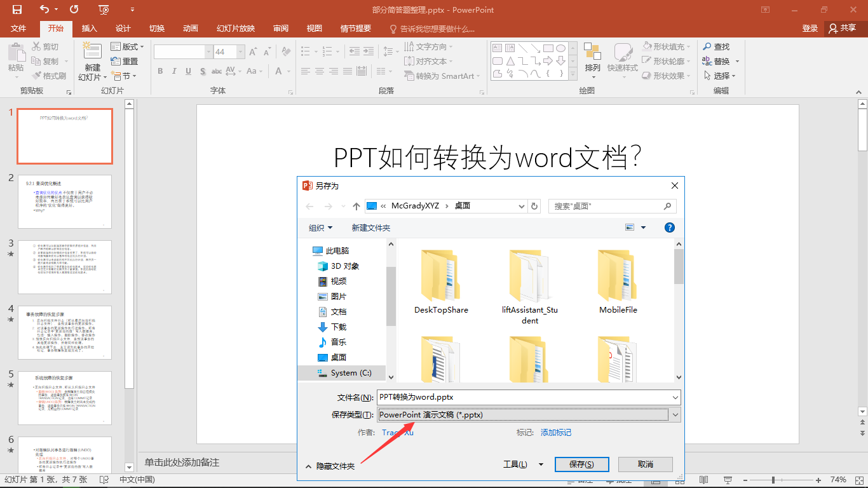Click the Help question mark in dialog
The height and width of the screenshot is (488, 868).
pyautogui.click(x=669, y=227)
